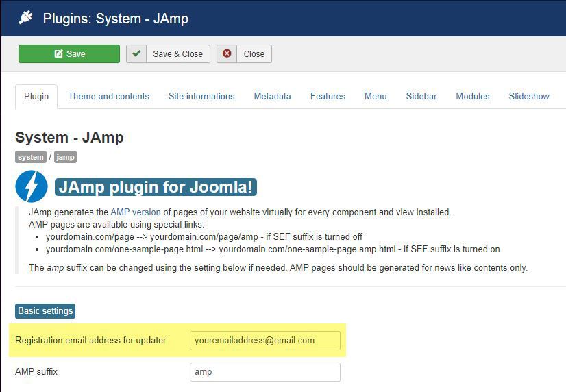Click the Close button label
The width and height of the screenshot is (566, 392).
(x=254, y=53)
